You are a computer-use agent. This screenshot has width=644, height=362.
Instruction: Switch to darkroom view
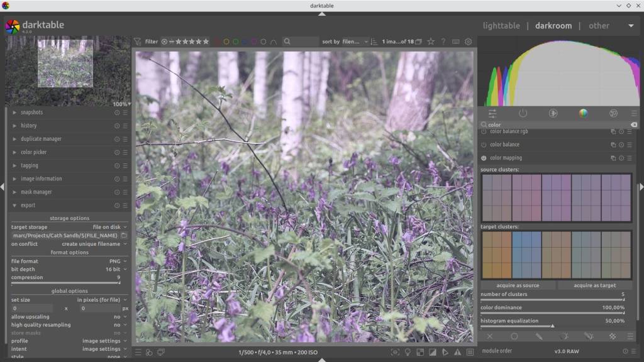pos(553,25)
